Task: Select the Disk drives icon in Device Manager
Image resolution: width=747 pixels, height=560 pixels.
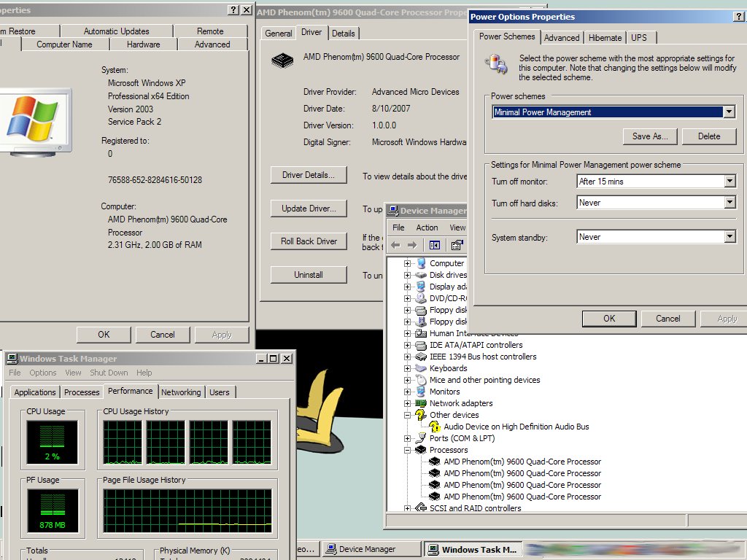Action: pos(421,275)
